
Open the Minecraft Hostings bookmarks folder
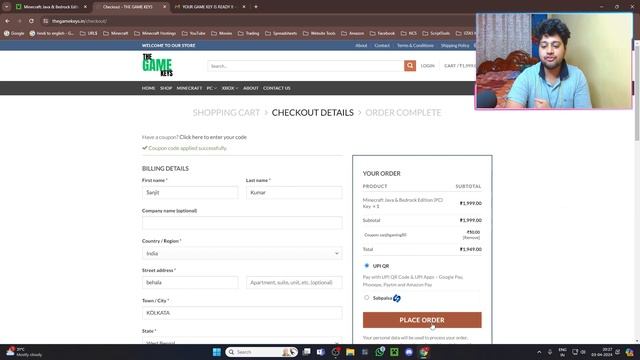(x=155, y=33)
